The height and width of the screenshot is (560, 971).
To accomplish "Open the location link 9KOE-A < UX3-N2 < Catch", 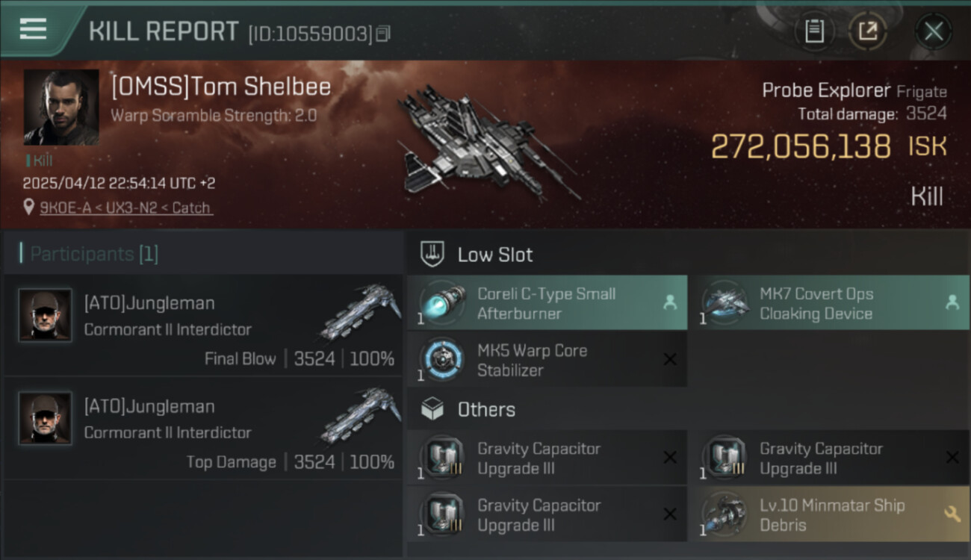I will [126, 208].
